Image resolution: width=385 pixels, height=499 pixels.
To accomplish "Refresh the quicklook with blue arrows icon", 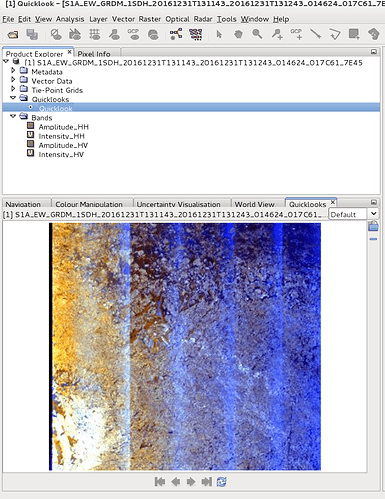I will point(221,482).
